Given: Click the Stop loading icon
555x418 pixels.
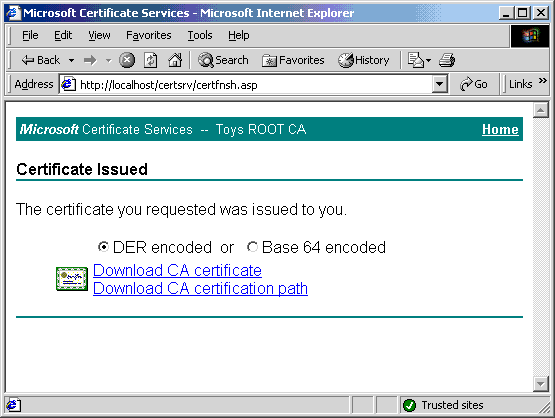Looking at the screenshot, I should (127, 60).
